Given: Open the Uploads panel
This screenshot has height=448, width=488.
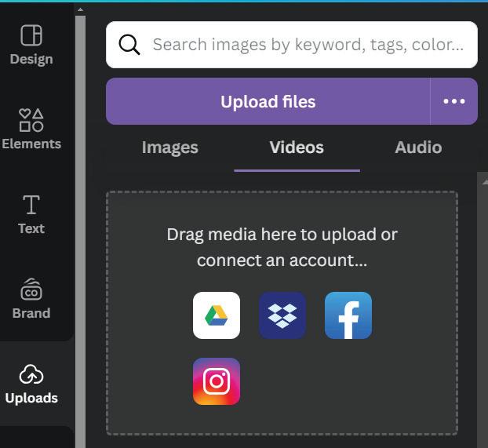Looking at the screenshot, I should [x=31, y=384].
